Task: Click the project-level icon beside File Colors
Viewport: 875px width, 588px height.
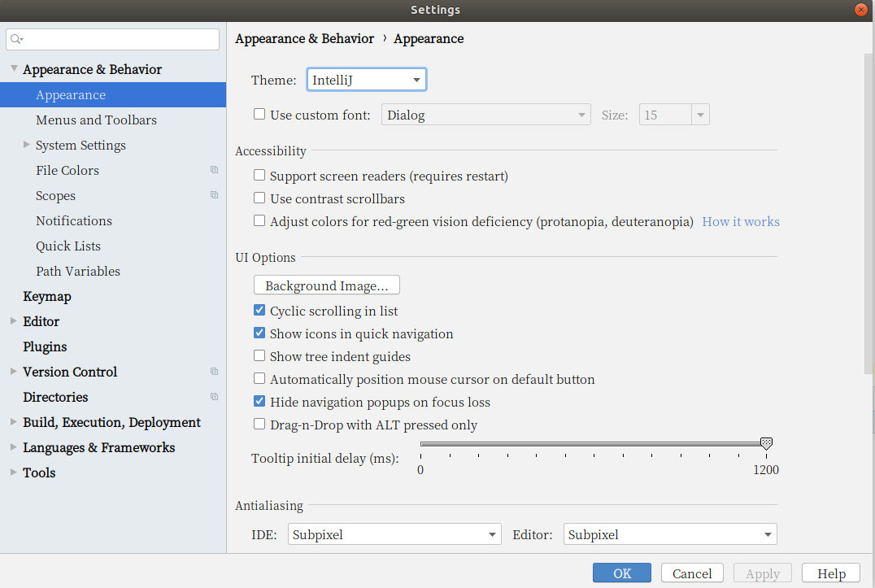Action: pyautogui.click(x=215, y=170)
